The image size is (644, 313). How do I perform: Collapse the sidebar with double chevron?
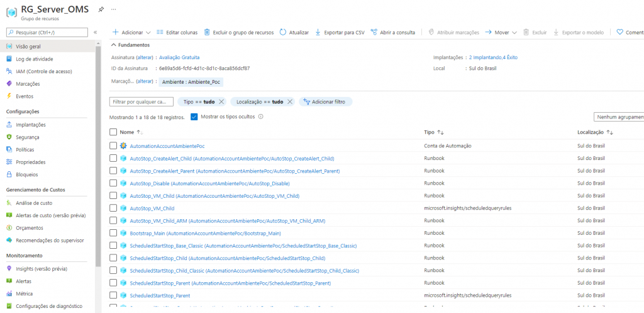(x=96, y=32)
